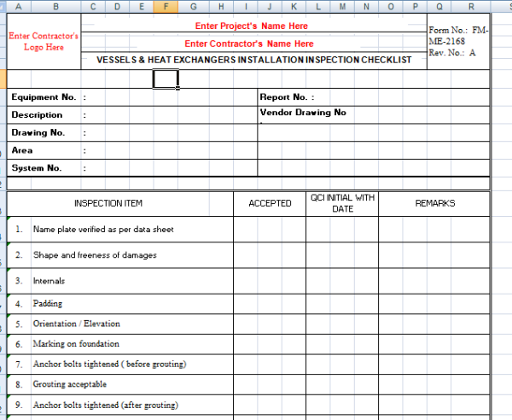Click the 'REMARKS' column heading
The image size is (512, 420).
point(434,203)
